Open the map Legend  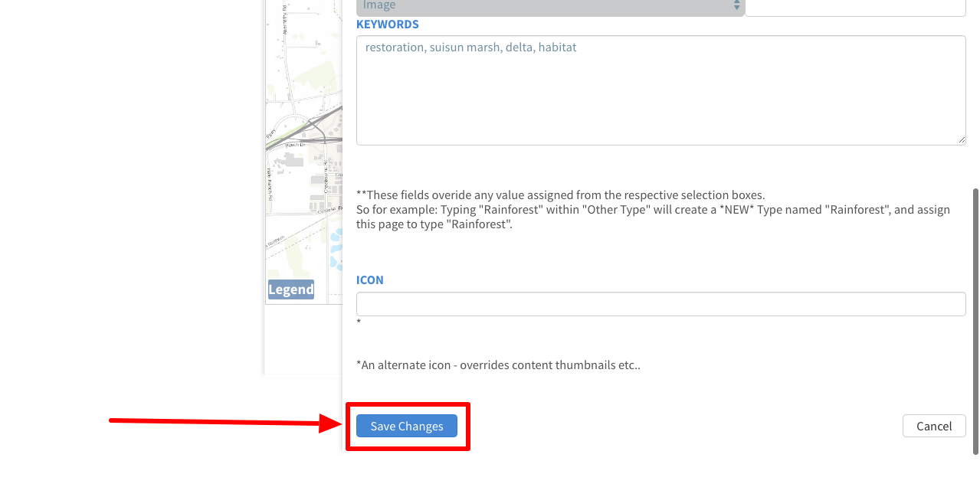tap(290, 289)
